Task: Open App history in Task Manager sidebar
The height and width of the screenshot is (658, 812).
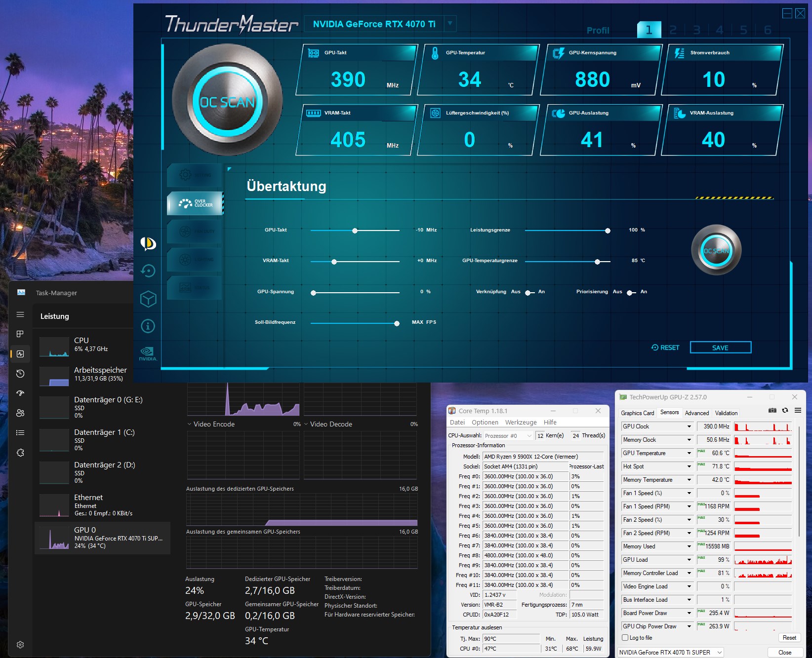Action: click(x=20, y=374)
